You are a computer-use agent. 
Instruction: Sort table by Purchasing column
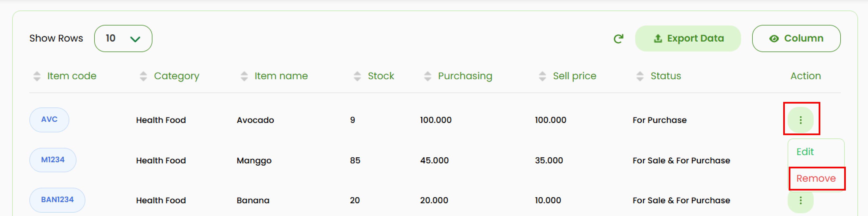[x=428, y=76]
